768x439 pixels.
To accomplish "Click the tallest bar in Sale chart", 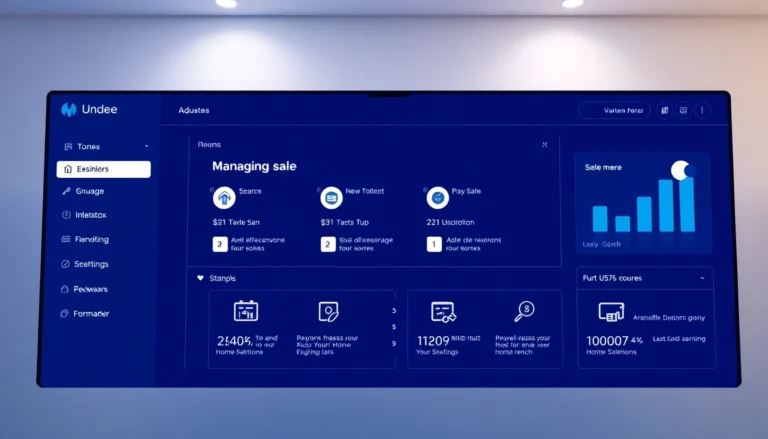I will (x=687, y=203).
